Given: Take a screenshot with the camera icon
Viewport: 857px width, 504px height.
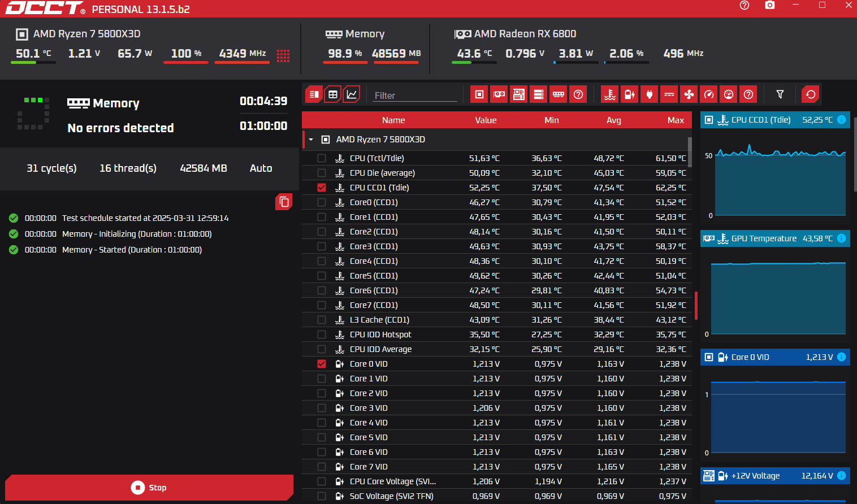Looking at the screenshot, I should click(x=770, y=5).
